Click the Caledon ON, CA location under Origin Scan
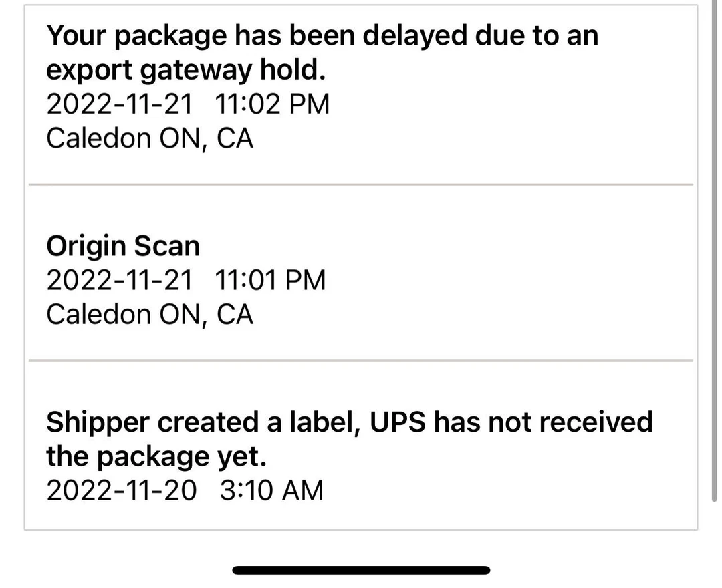The width and height of the screenshot is (722, 588). pos(150,313)
